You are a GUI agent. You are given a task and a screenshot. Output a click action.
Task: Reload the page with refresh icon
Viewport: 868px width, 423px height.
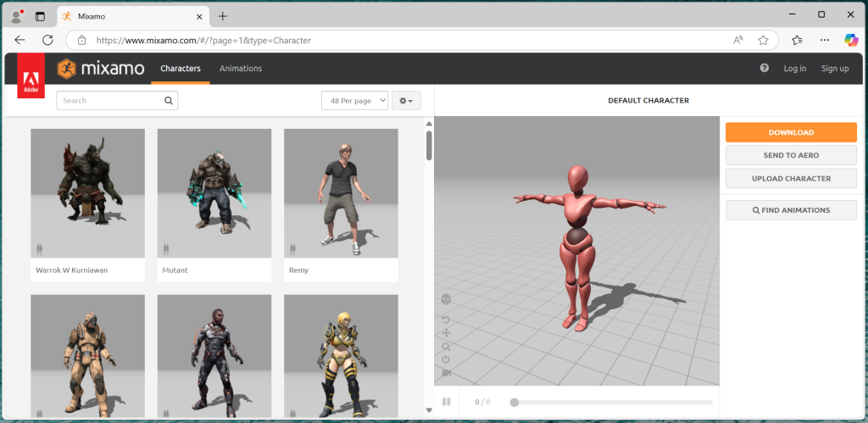coord(47,40)
